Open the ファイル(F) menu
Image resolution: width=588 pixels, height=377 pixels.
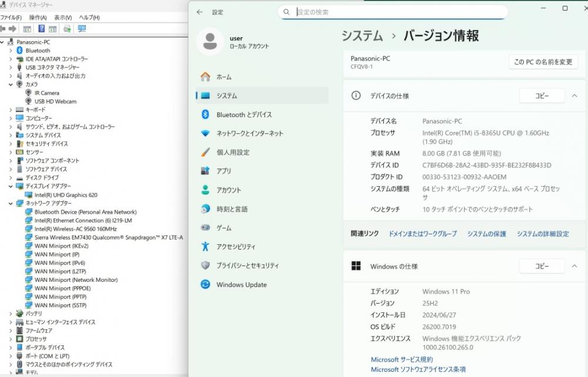(11, 18)
